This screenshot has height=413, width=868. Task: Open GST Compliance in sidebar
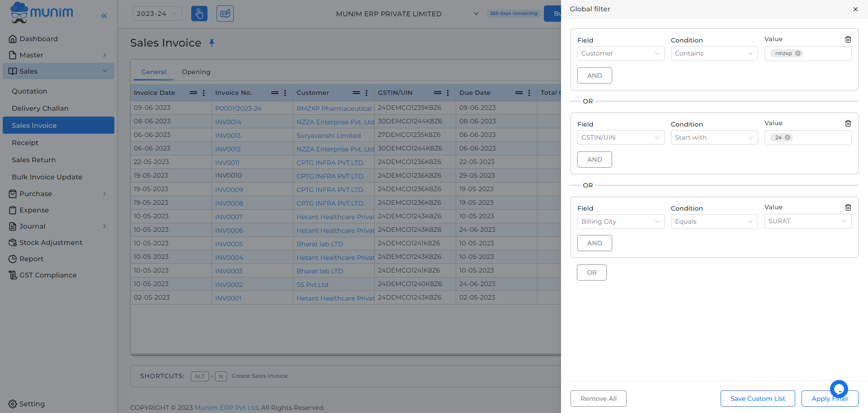point(58,275)
